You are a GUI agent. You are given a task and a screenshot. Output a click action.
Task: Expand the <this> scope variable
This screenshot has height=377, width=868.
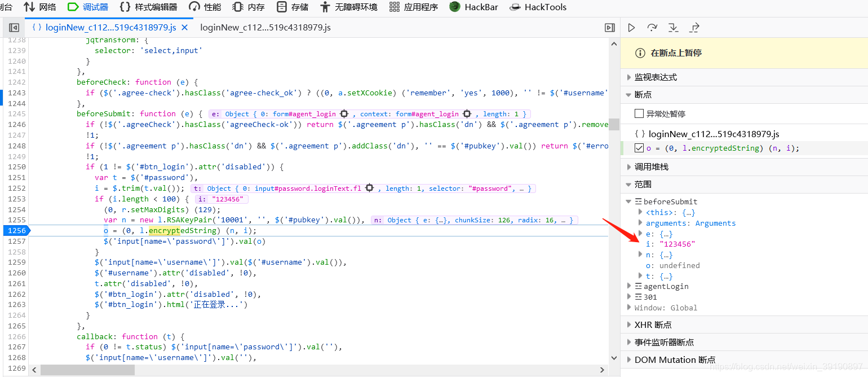point(640,212)
